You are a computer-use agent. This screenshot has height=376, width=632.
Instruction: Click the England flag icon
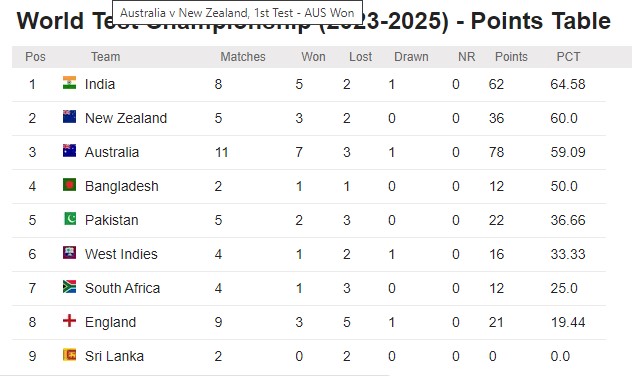click(x=69, y=320)
